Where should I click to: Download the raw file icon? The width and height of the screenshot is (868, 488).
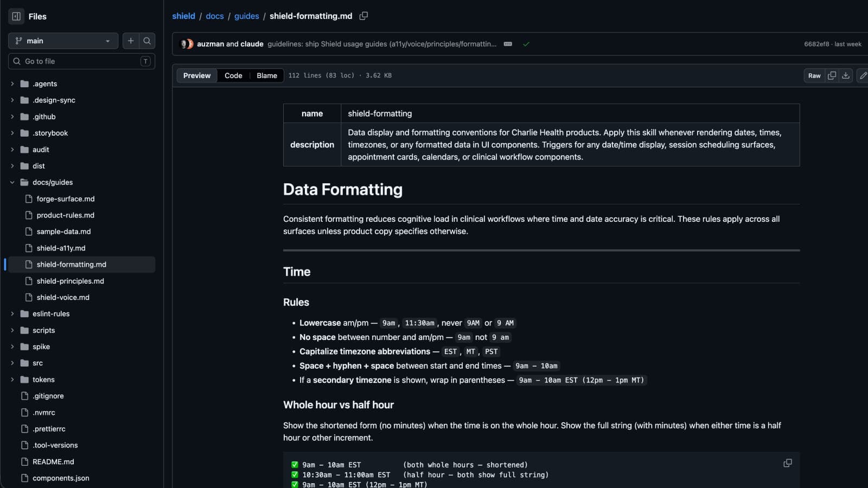(846, 75)
